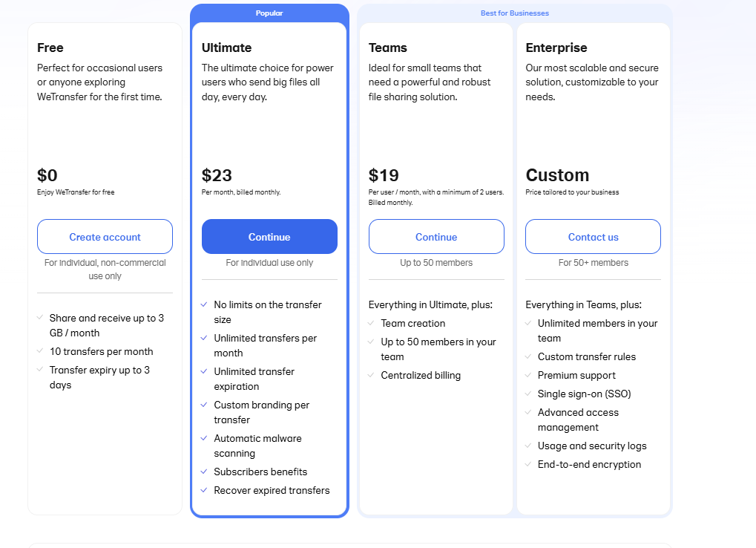Click checkmark beside 'Automatic malware scanning'
756x548 pixels.
pos(204,438)
